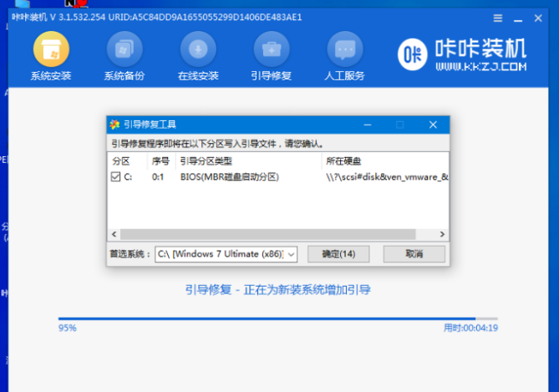
Task: Click the 引导修复工具 dialog title icon
Action: click(x=115, y=125)
